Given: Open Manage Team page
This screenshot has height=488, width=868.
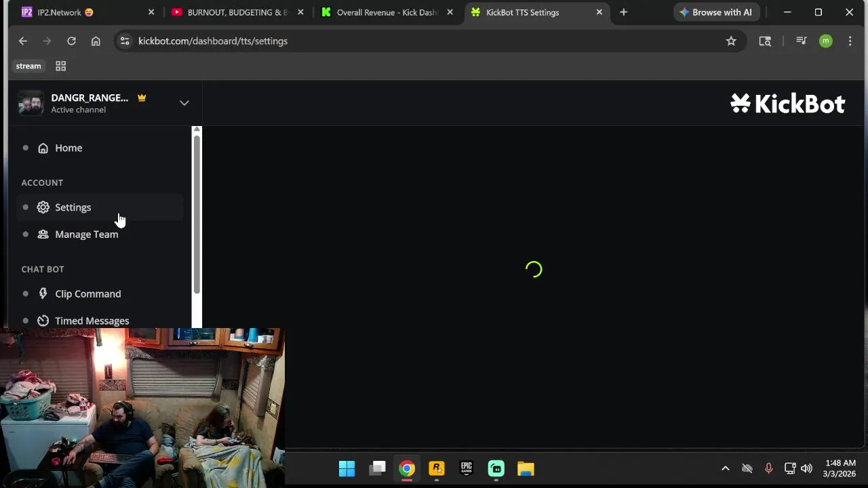Looking at the screenshot, I should 100,235.
